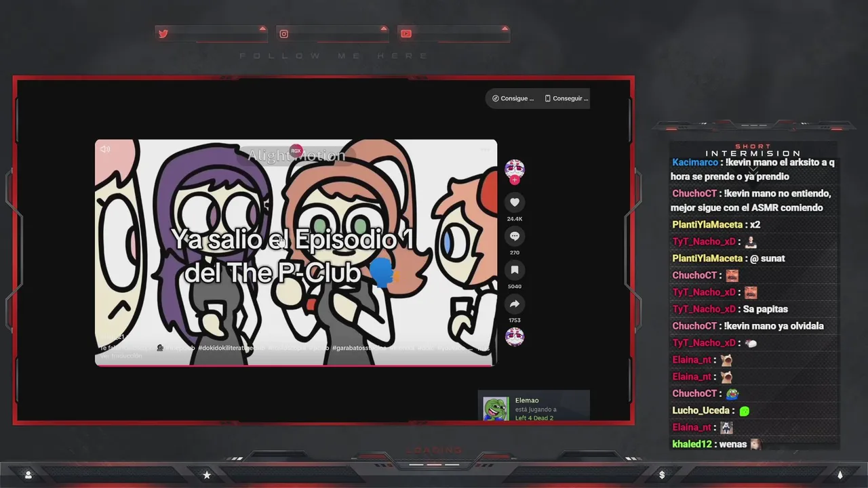The height and width of the screenshot is (488, 868).
Task: Click the emote after khaled12's 'wenas'
Action: pyautogui.click(x=755, y=445)
